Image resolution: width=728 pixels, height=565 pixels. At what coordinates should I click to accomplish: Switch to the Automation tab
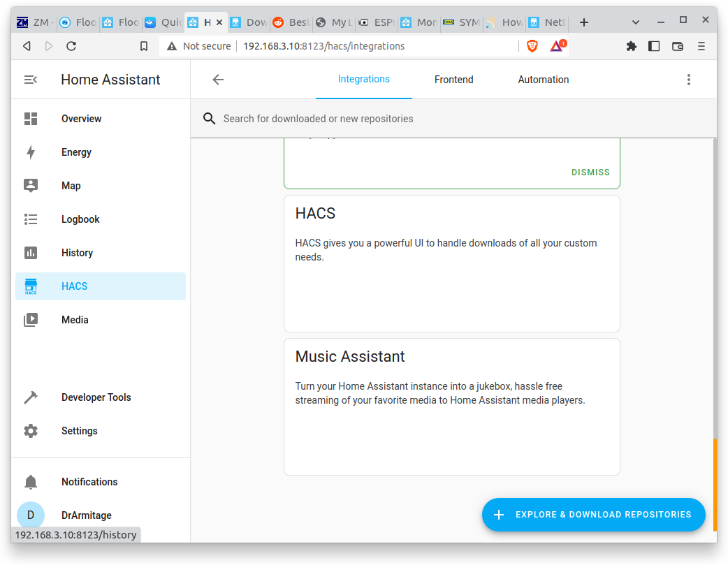coord(544,80)
